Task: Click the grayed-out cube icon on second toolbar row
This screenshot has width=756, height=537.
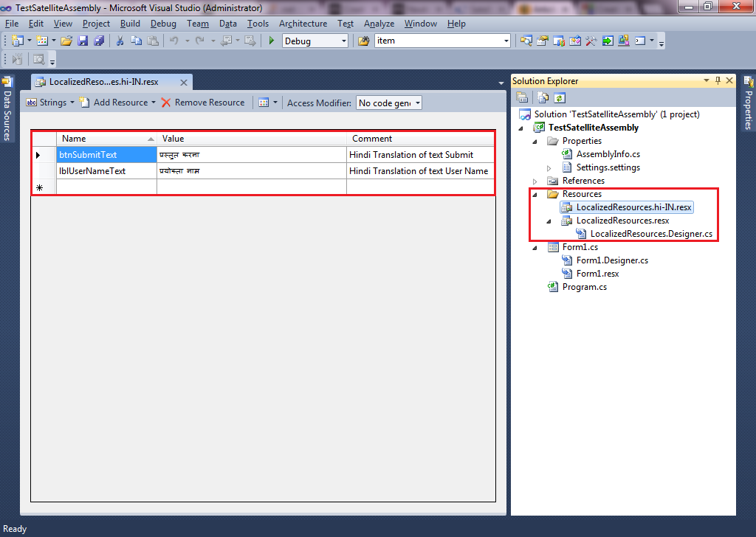Action: tap(17, 59)
